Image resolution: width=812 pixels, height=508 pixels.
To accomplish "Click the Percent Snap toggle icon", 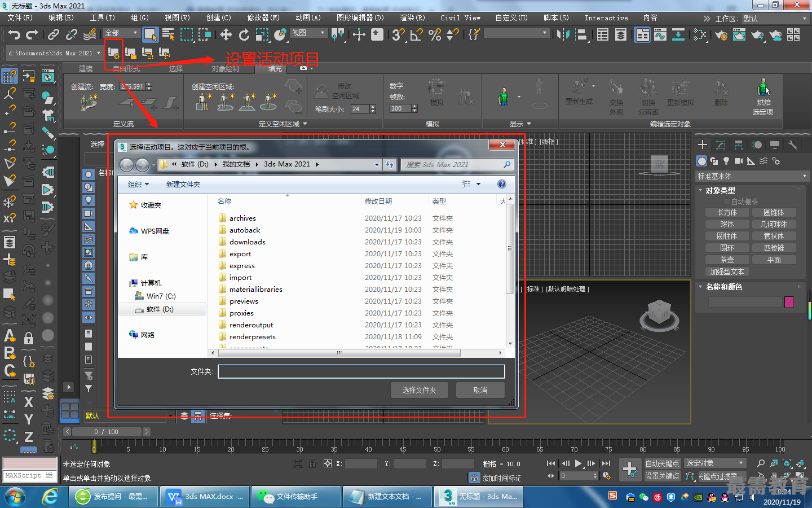I will [x=435, y=35].
